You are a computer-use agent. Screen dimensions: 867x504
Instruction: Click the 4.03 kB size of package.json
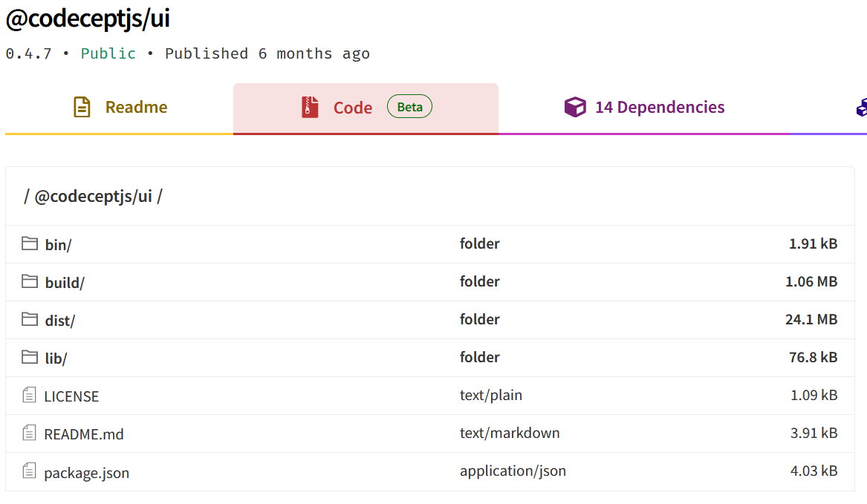tap(814, 471)
